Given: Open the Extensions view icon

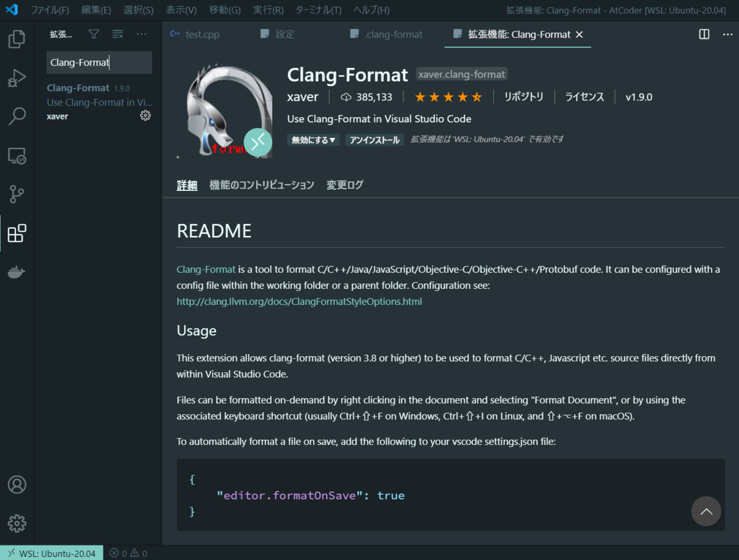Looking at the screenshot, I should point(17,233).
